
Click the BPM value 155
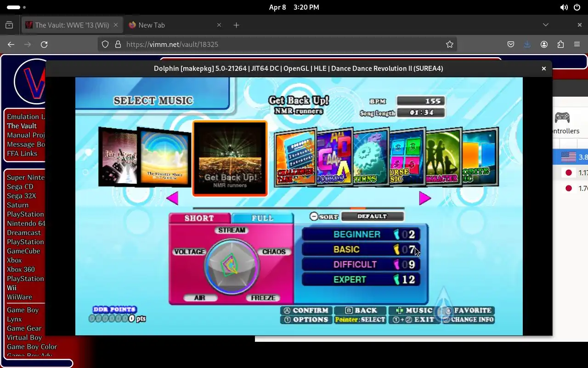tap(421, 101)
